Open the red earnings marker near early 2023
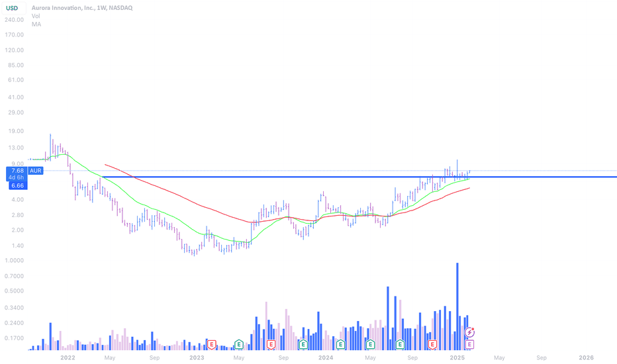617x364 pixels. click(212, 345)
